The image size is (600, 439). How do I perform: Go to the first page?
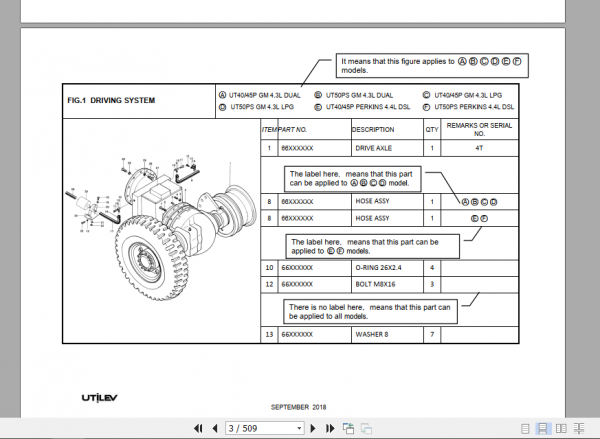click(x=198, y=428)
